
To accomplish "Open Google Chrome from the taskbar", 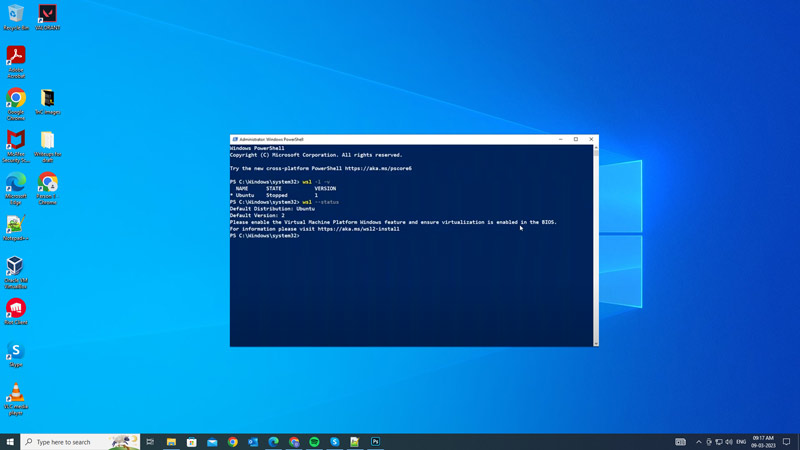I will [x=233, y=442].
